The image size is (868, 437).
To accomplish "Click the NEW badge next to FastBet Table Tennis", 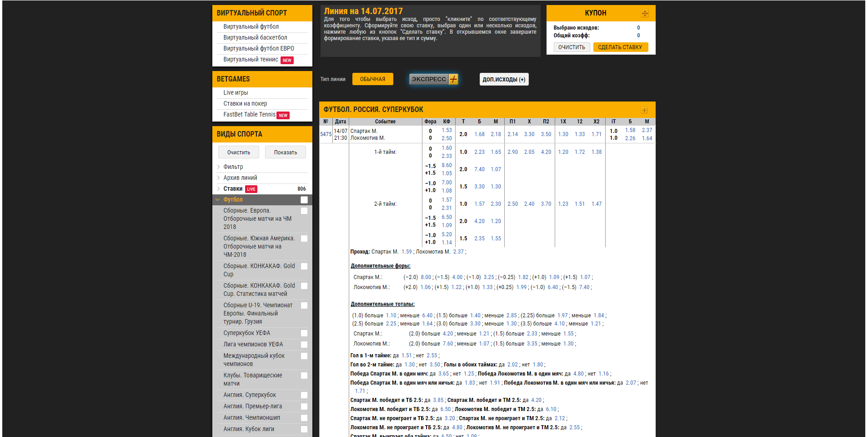I will pyautogui.click(x=283, y=115).
